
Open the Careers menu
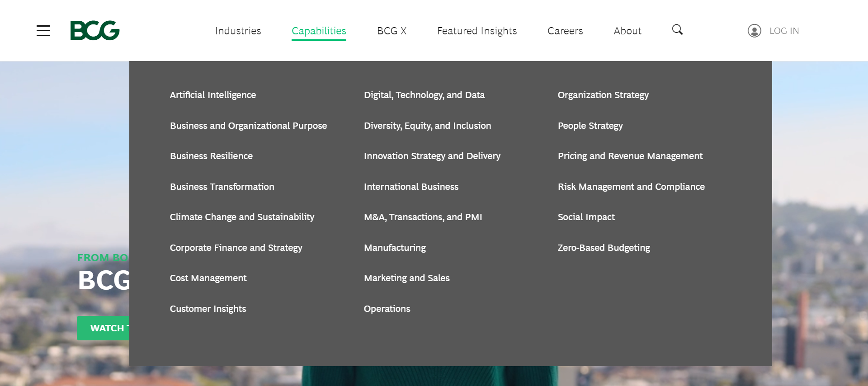click(x=565, y=31)
